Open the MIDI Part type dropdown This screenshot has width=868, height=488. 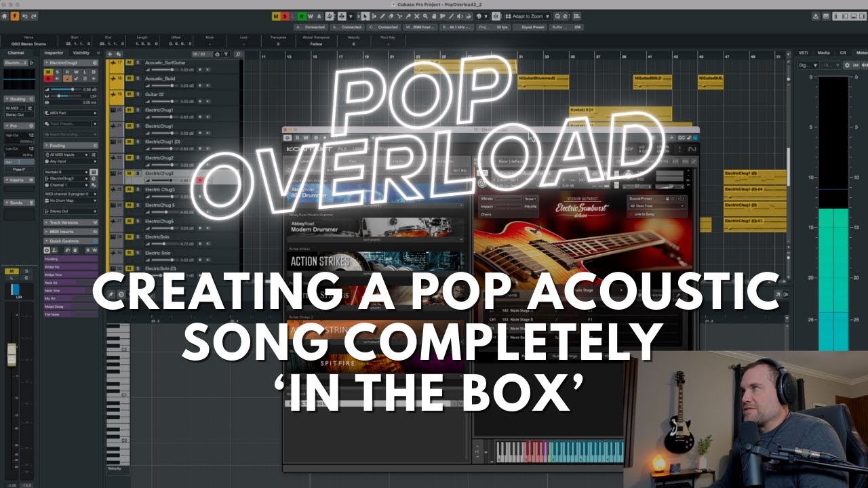click(71, 113)
